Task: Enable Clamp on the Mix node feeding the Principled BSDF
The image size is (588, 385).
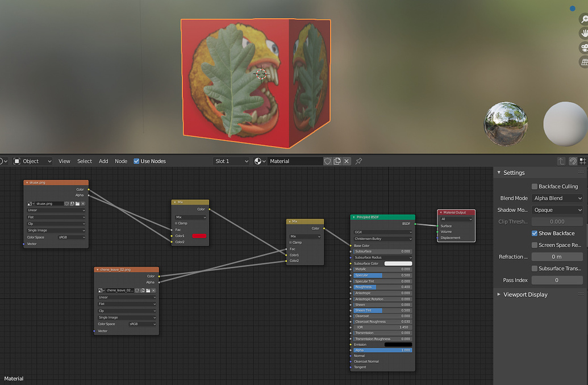Action: coord(291,242)
